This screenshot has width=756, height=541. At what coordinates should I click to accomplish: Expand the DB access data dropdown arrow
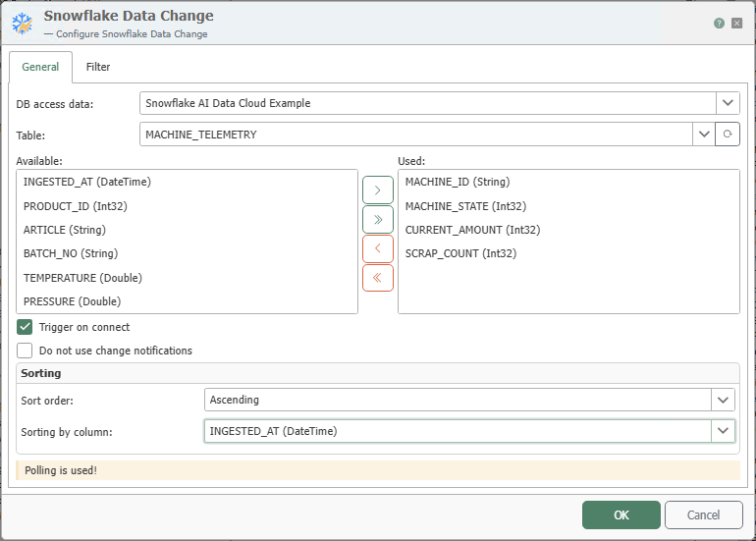pyautogui.click(x=728, y=103)
